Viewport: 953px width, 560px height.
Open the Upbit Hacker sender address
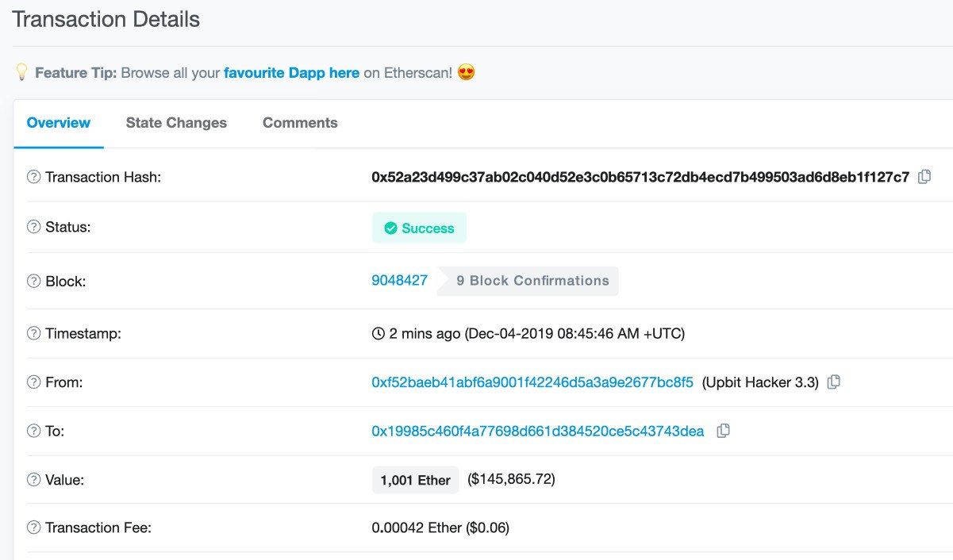[532, 382]
